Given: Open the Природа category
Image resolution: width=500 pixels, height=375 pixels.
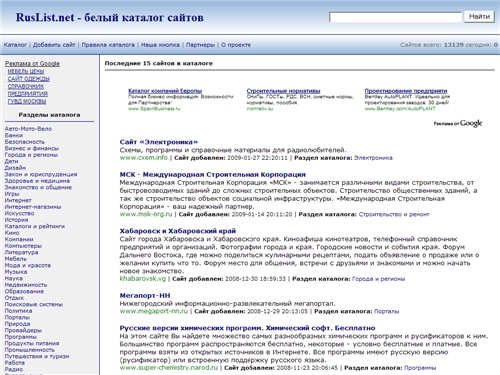Looking at the screenshot, I should [x=17, y=324].
